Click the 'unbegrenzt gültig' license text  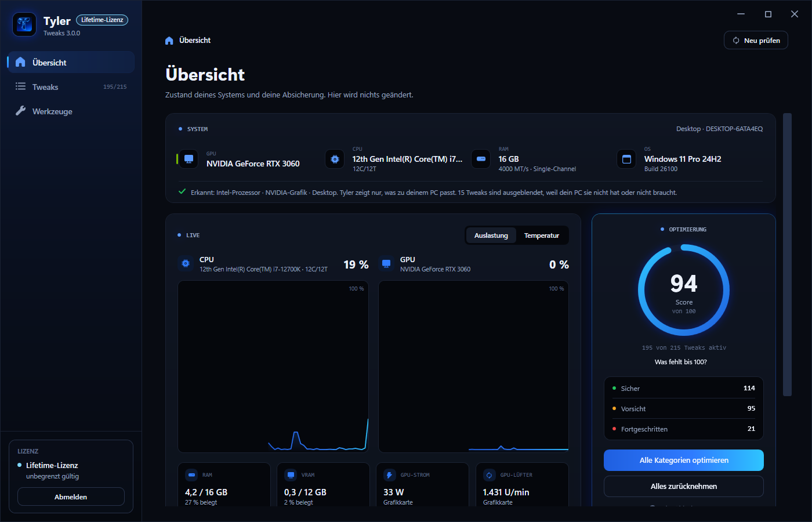(52, 476)
